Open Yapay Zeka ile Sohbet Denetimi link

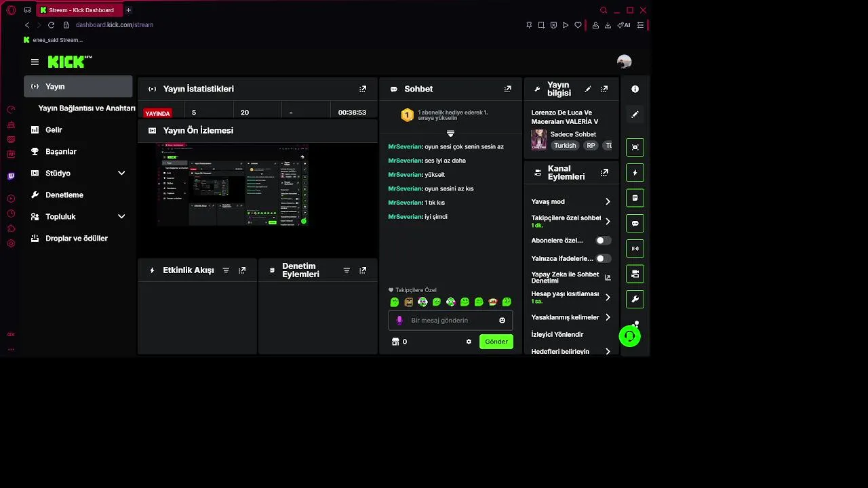coord(571,277)
